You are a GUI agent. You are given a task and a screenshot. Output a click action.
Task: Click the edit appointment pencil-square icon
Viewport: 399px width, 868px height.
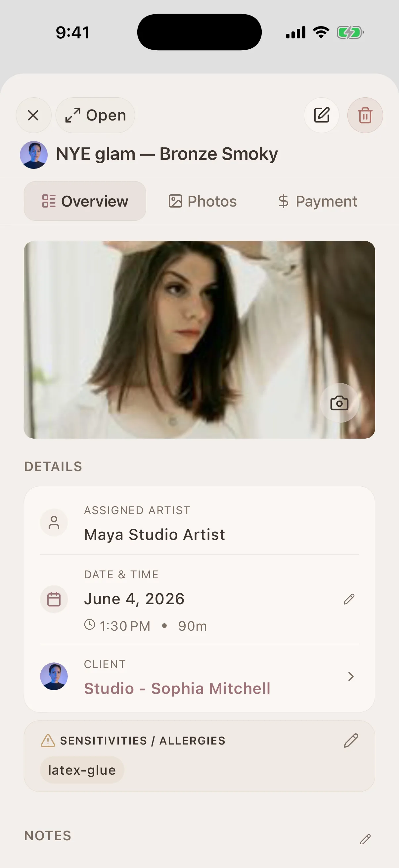322,115
